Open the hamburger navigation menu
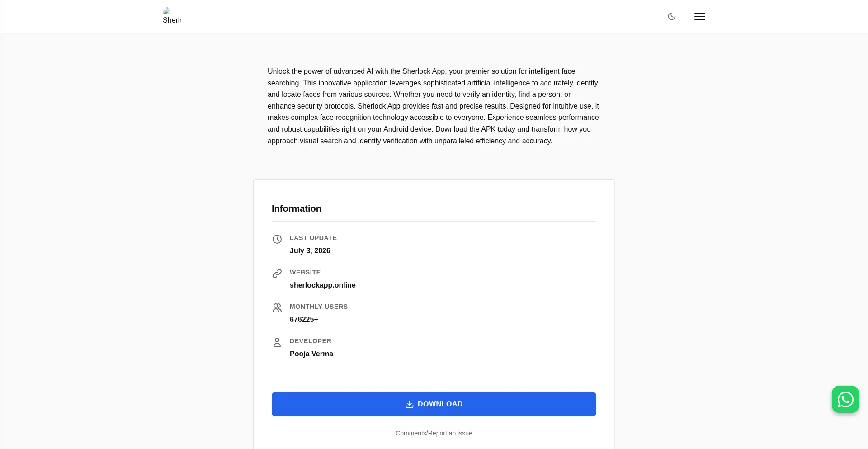 point(700,16)
